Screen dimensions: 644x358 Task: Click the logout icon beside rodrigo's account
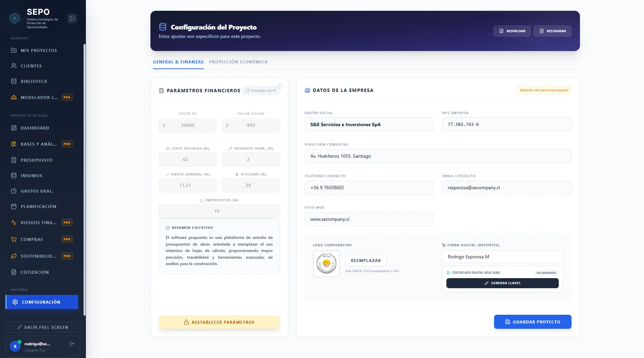point(72,343)
